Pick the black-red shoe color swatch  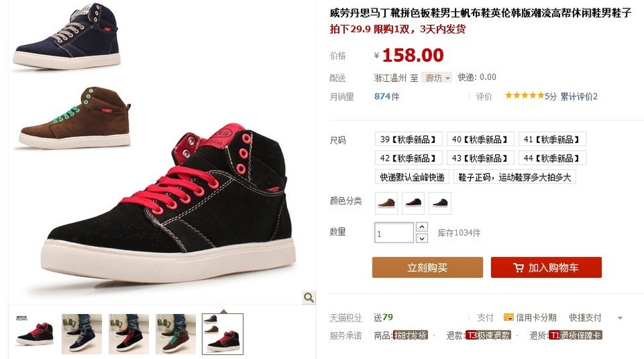pyautogui.click(x=413, y=203)
